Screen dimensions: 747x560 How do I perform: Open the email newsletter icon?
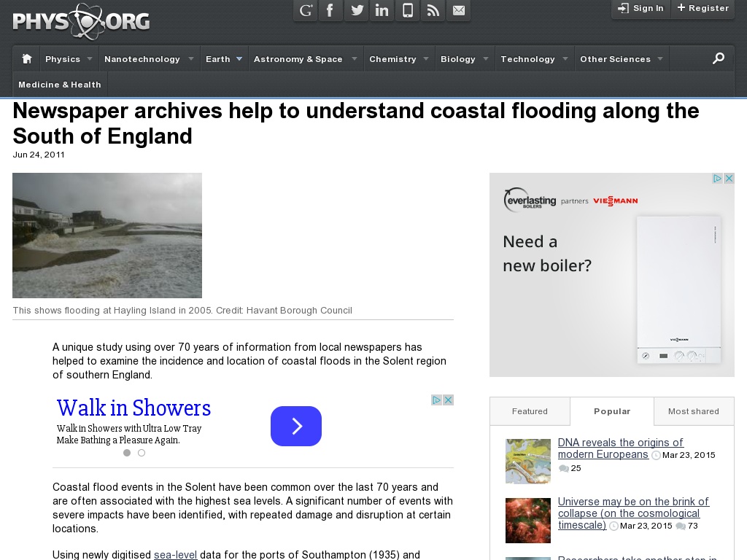[459, 11]
